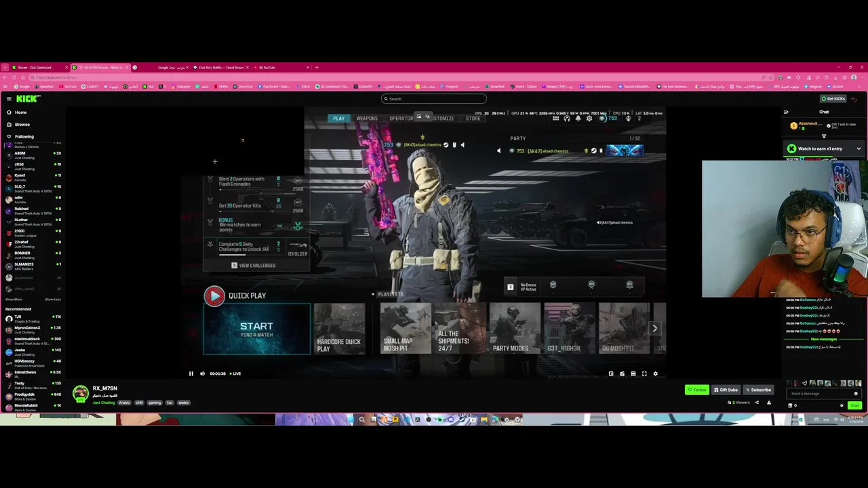Open BOMHER channel in sidebar

pyautogui.click(x=33, y=255)
